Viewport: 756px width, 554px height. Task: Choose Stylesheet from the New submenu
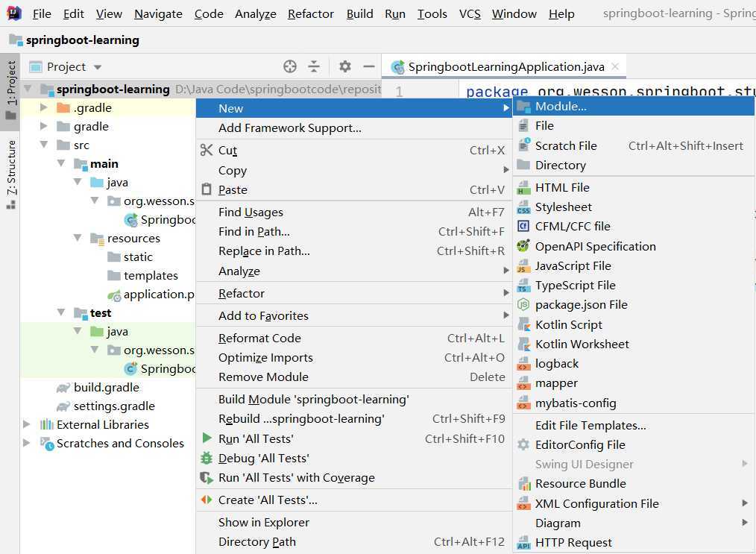[x=563, y=207]
